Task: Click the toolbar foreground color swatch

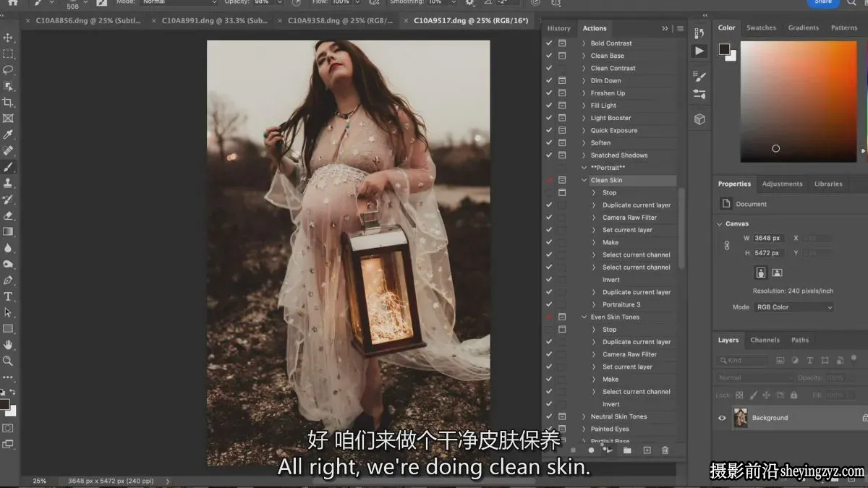Action: 4,404
